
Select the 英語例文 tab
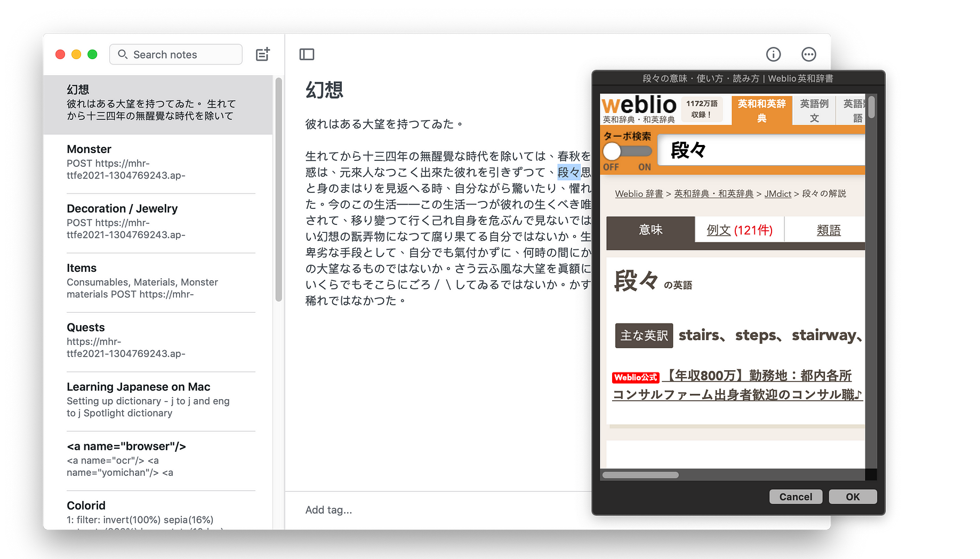tap(814, 110)
